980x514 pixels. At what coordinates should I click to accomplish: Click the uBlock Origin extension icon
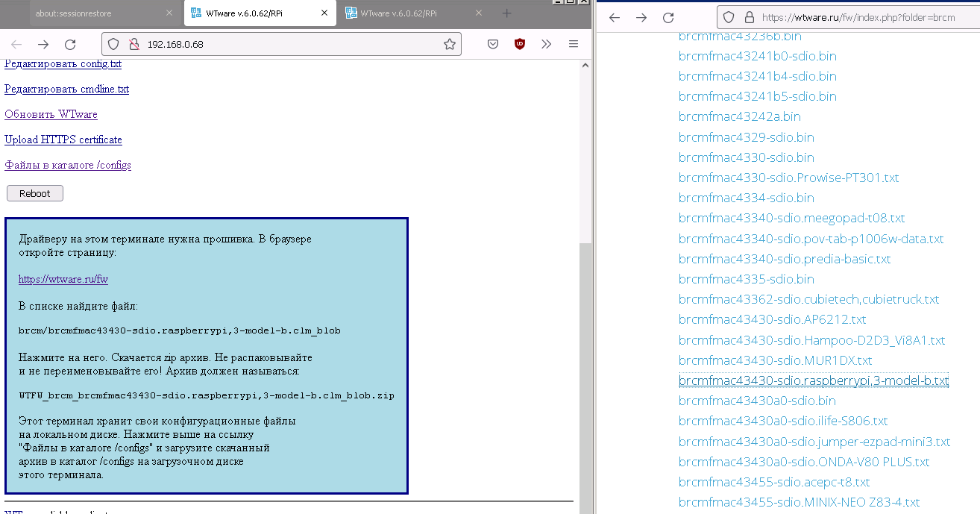[519, 44]
